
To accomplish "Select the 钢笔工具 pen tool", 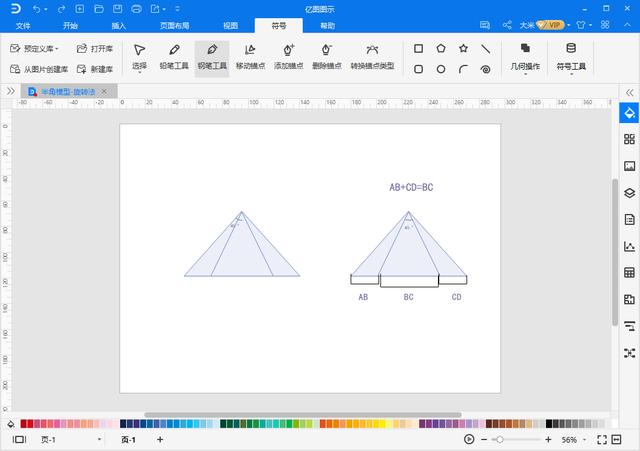I will tap(212, 57).
